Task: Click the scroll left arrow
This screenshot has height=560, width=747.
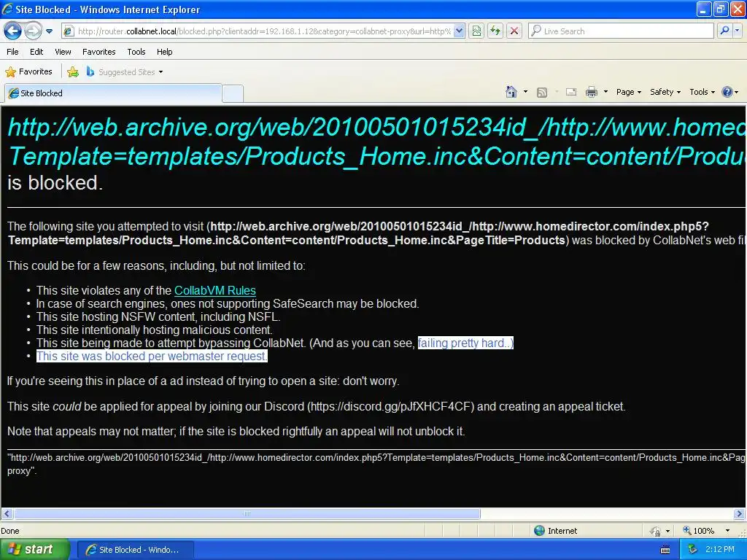Action: (7, 514)
